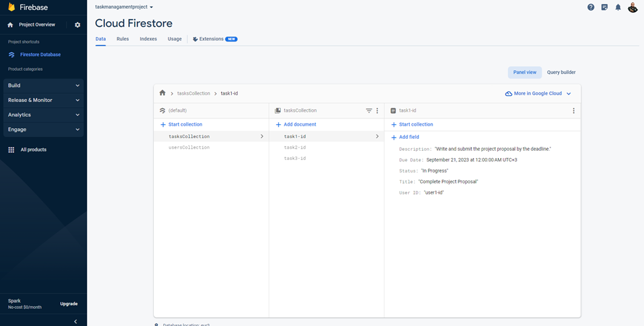Open the taskmanagamentproject project dropdown
This screenshot has width=644, height=326.
click(124, 7)
